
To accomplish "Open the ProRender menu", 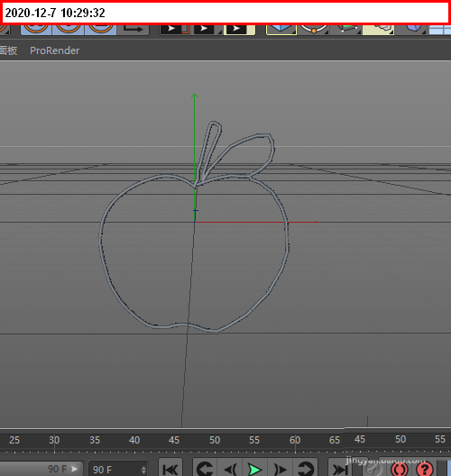I will pyautogui.click(x=55, y=50).
